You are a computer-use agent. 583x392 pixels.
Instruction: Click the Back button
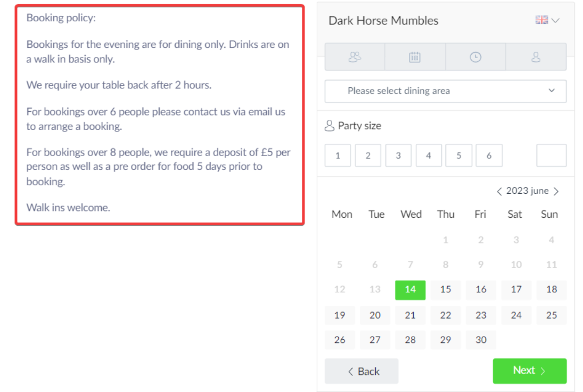coord(361,371)
